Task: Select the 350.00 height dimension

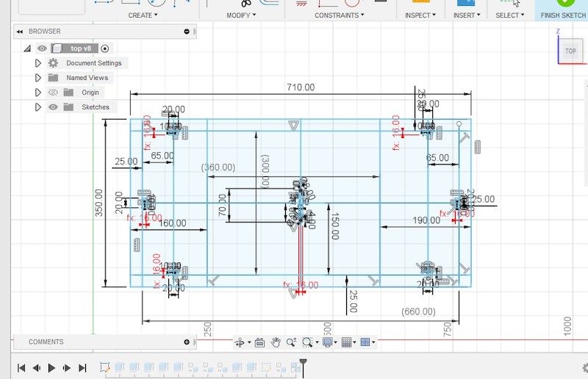Action: pos(98,203)
